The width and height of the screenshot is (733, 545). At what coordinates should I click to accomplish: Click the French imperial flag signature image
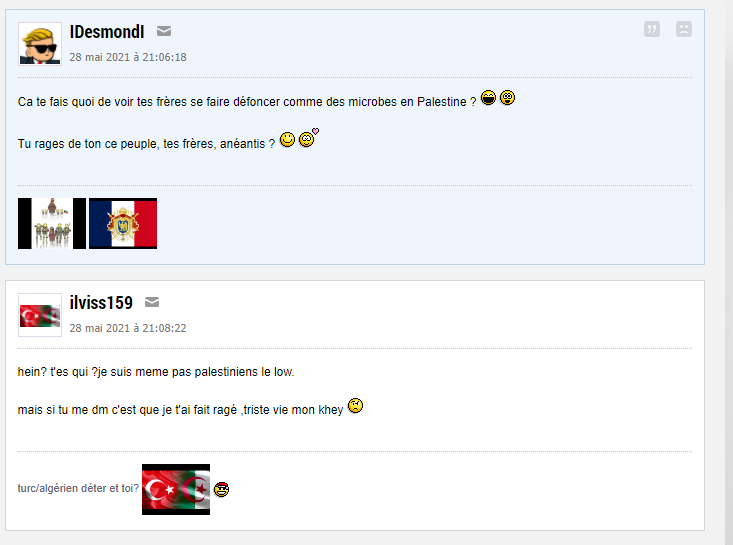click(123, 223)
